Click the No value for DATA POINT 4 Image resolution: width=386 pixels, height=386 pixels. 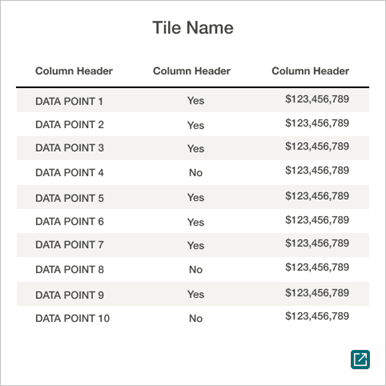point(196,173)
